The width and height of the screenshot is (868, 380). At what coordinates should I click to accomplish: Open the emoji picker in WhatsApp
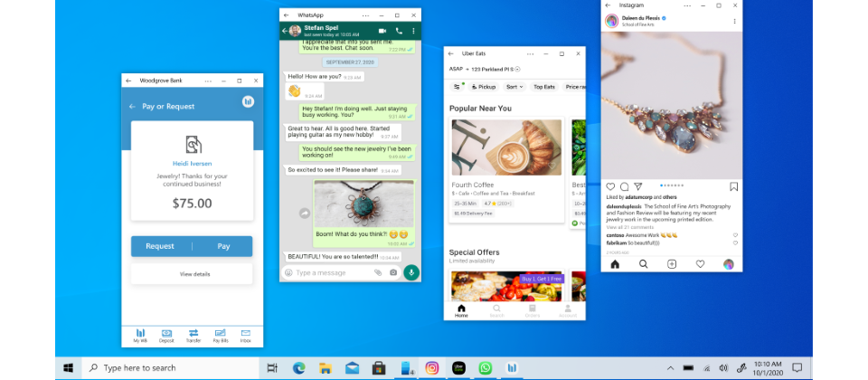288,272
